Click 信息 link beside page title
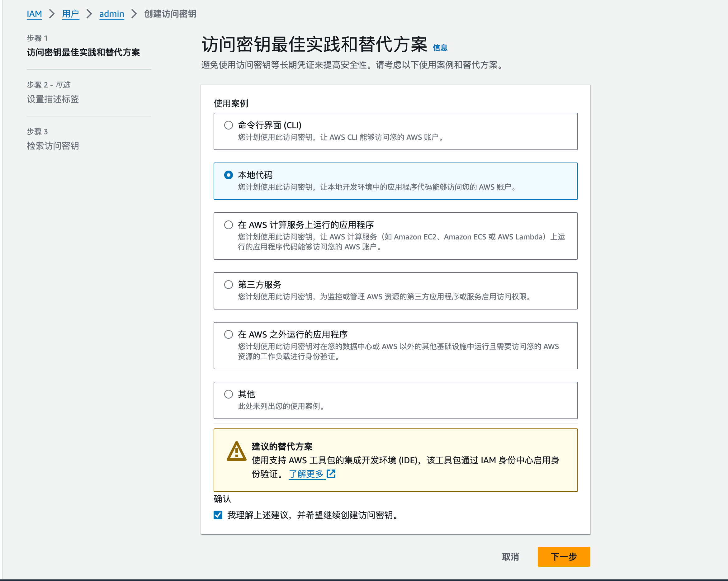This screenshot has height=581, width=728. [440, 48]
